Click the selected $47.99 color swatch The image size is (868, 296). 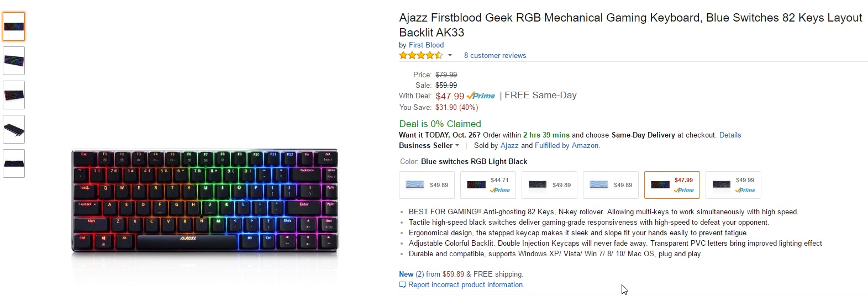click(x=672, y=185)
